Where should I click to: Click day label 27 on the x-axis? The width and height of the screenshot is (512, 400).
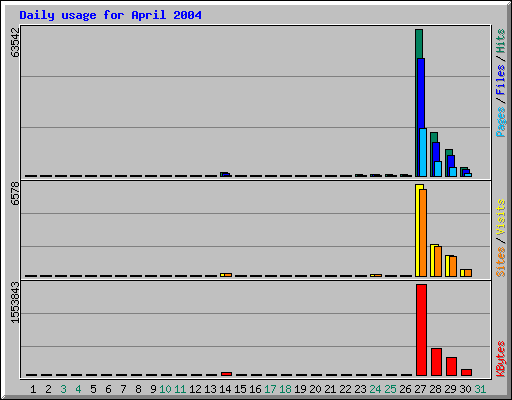[x=420, y=389]
